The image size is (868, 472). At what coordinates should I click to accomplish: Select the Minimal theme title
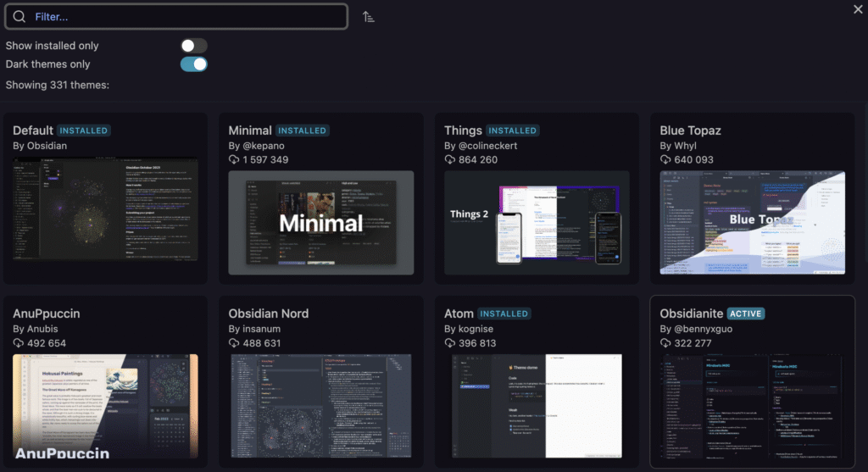(250, 130)
